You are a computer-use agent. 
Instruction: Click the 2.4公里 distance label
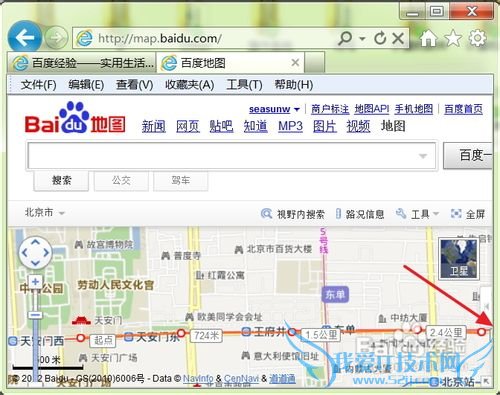[446, 332]
